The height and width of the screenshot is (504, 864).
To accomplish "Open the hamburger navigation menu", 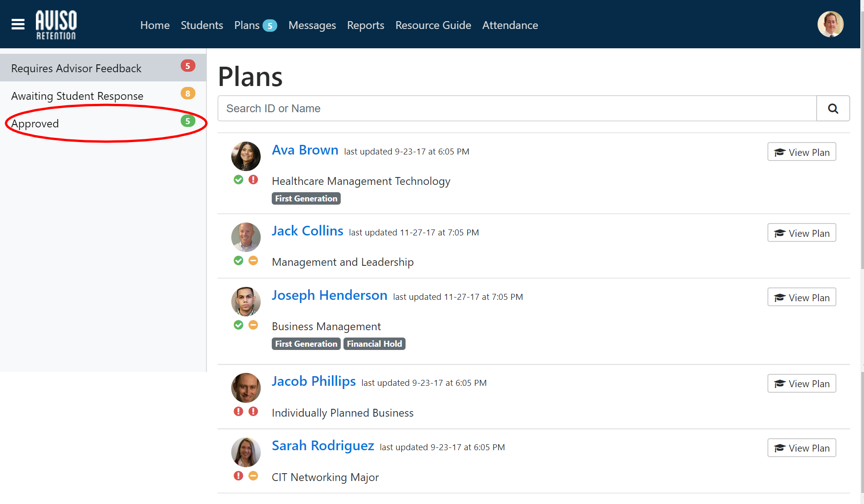I will tap(18, 24).
